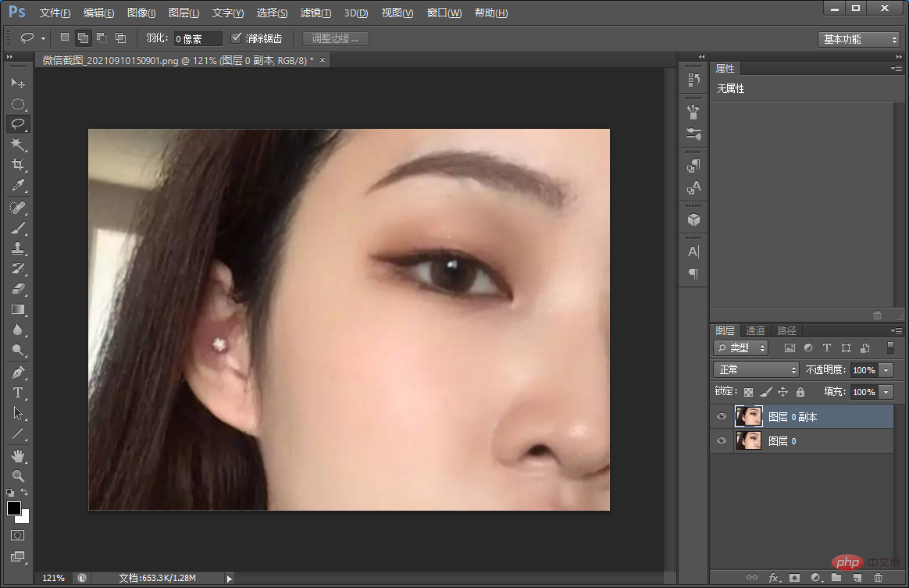Open layer styles with the fx icon

point(773,578)
